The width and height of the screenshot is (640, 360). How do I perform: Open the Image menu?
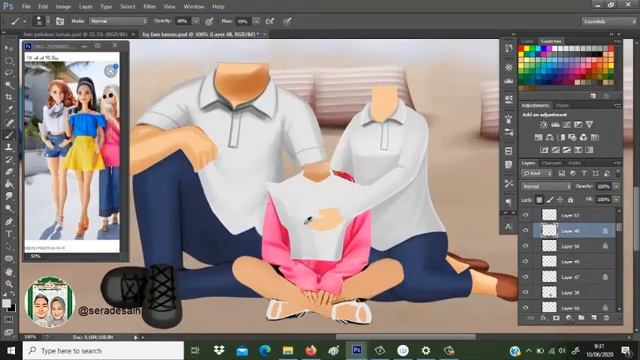63,7
